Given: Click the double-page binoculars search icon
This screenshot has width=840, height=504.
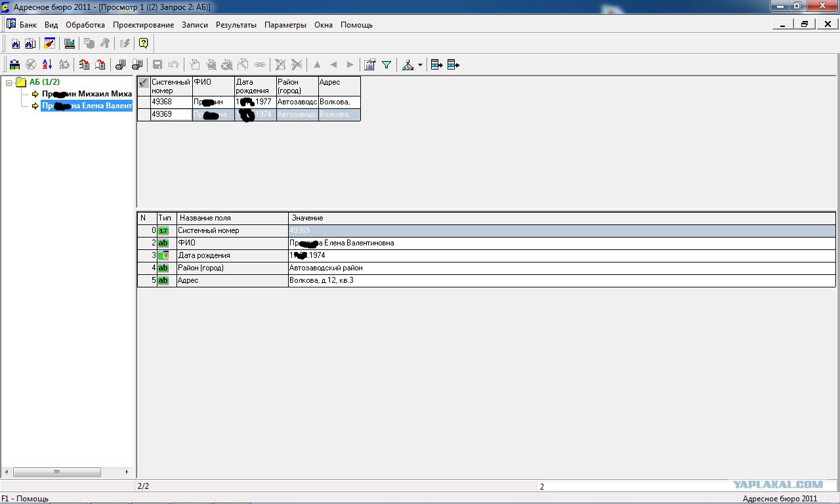Looking at the screenshot, I should pos(30,44).
